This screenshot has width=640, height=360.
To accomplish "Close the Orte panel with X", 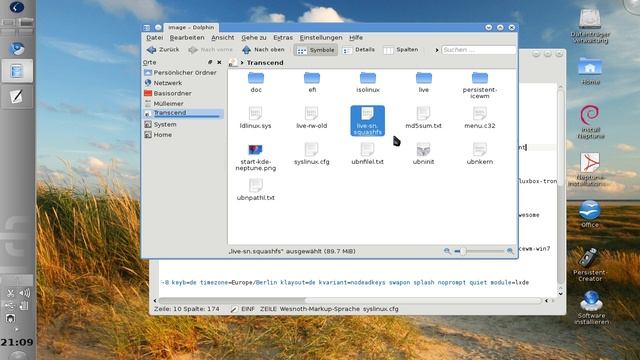I will tap(219, 62).
